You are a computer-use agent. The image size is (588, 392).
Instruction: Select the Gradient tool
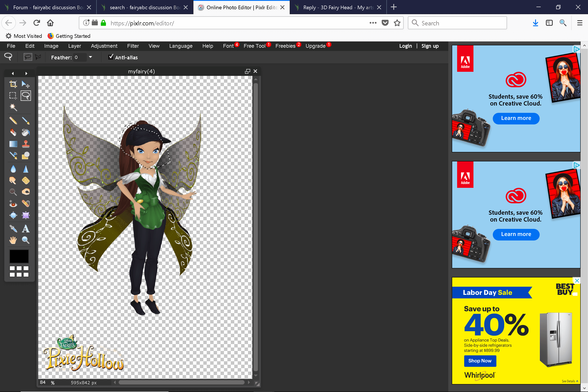click(13, 144)
